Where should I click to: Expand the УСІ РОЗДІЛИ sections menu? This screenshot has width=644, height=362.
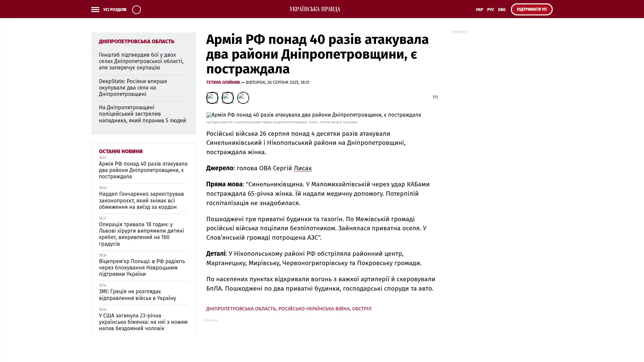[114, 10]
